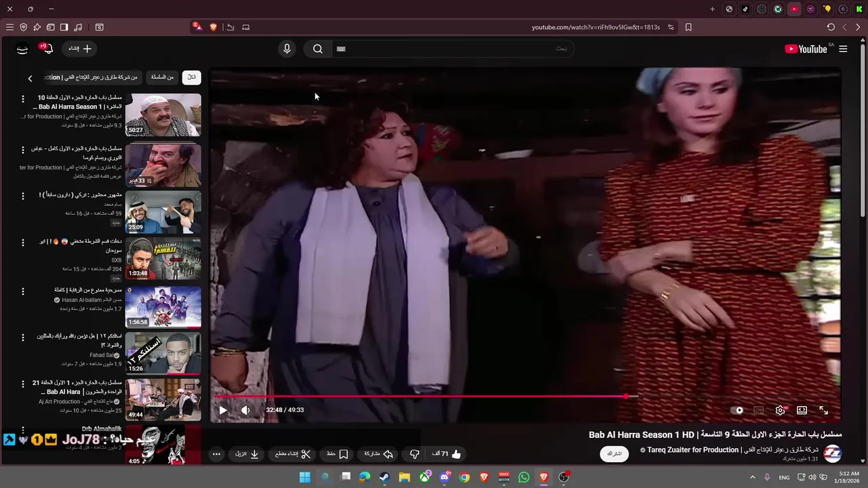Enter fullscreen mode in the player
This screenshot has width=868, height=488.
[823, 410]
